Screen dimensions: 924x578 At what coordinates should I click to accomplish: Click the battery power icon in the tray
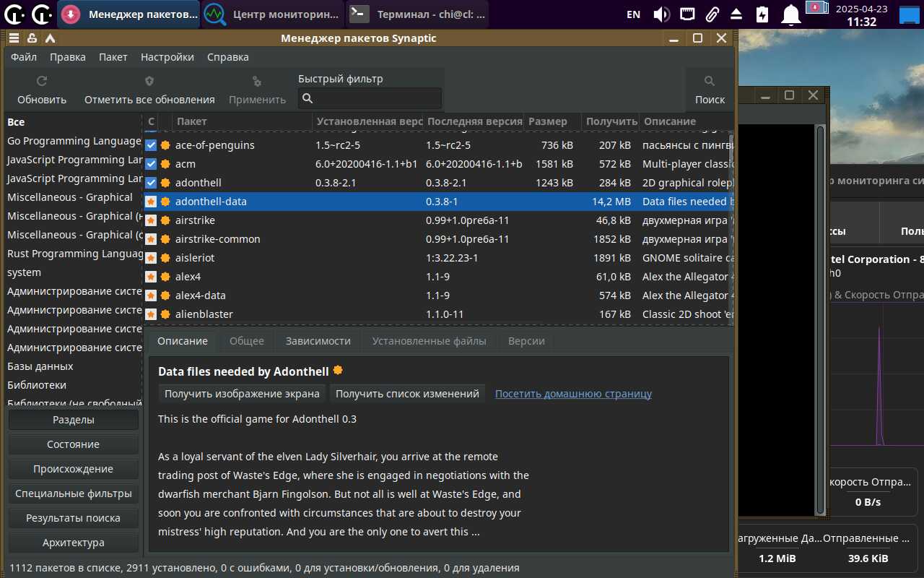click(762, 14)
